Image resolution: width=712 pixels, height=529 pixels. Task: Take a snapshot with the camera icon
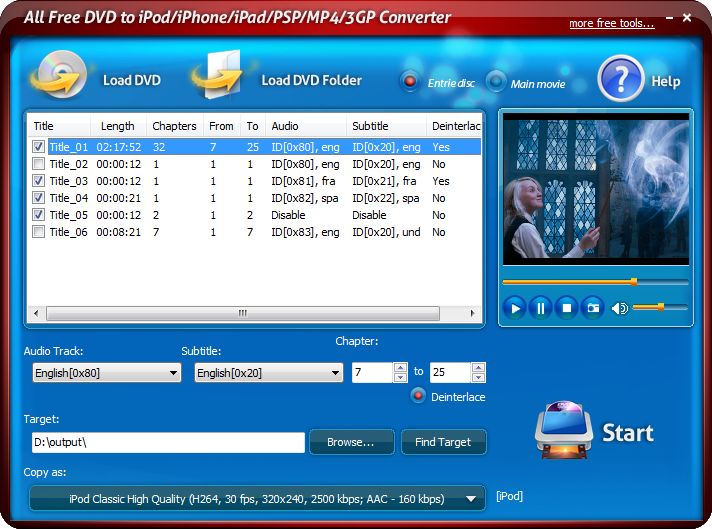(593, 308)
